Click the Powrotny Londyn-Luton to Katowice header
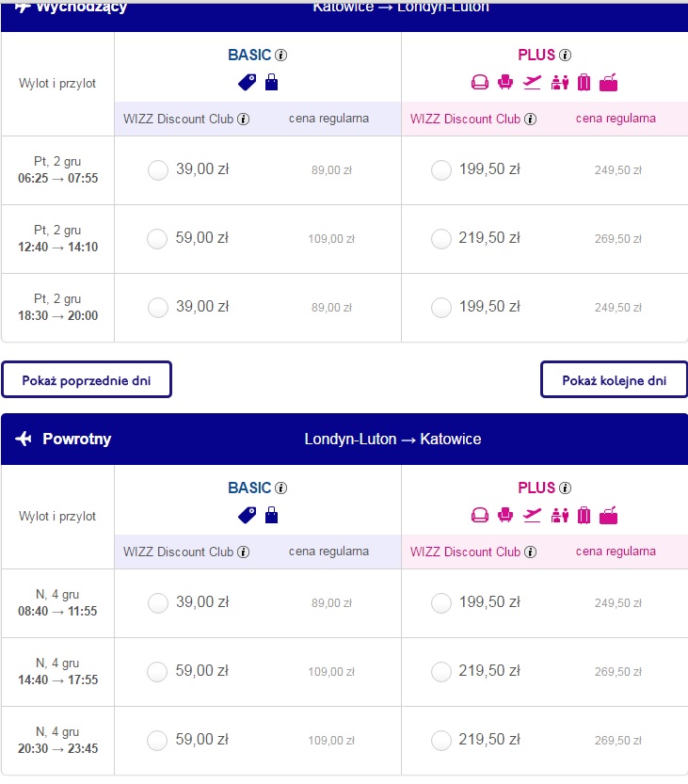Screen dimensions: 688x784 click(x=344, y=439)
